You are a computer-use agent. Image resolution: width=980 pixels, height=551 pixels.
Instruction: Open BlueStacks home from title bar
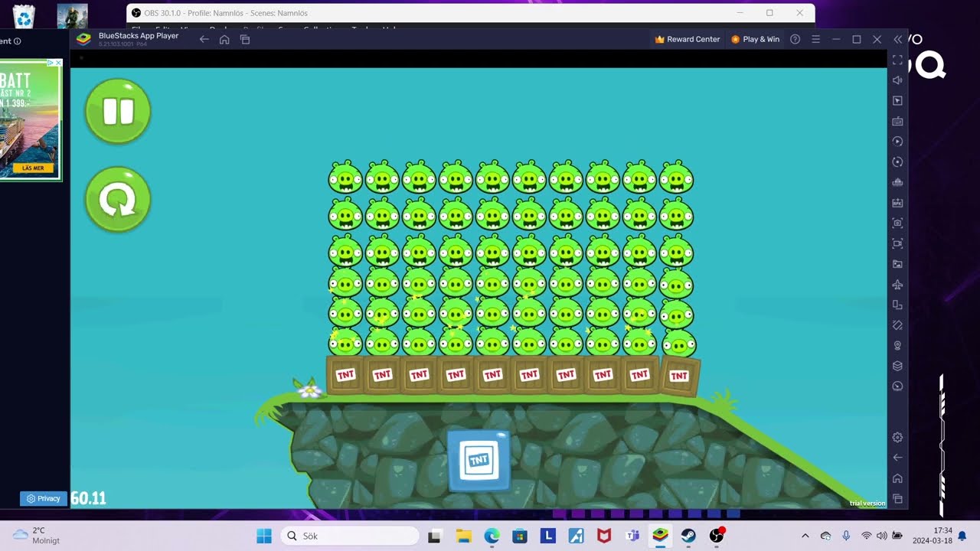tap(224, 39)
